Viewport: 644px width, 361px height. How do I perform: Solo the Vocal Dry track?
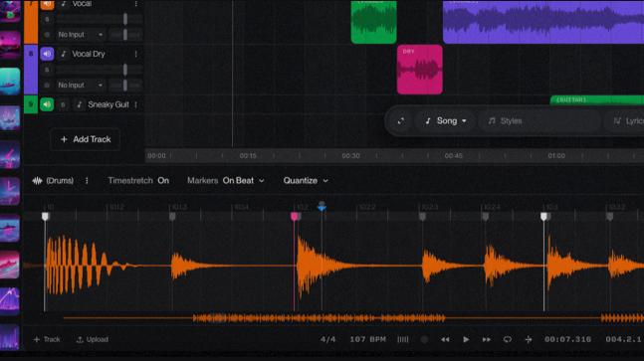click(x=47, y=70)
